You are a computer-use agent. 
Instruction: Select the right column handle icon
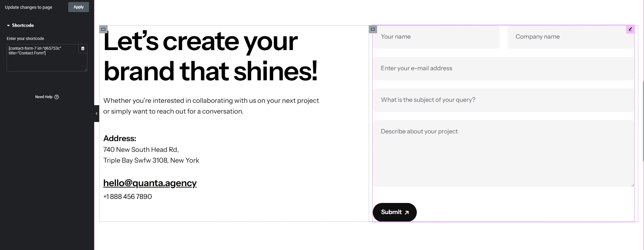pyautogui.click(x=373, y=29)
